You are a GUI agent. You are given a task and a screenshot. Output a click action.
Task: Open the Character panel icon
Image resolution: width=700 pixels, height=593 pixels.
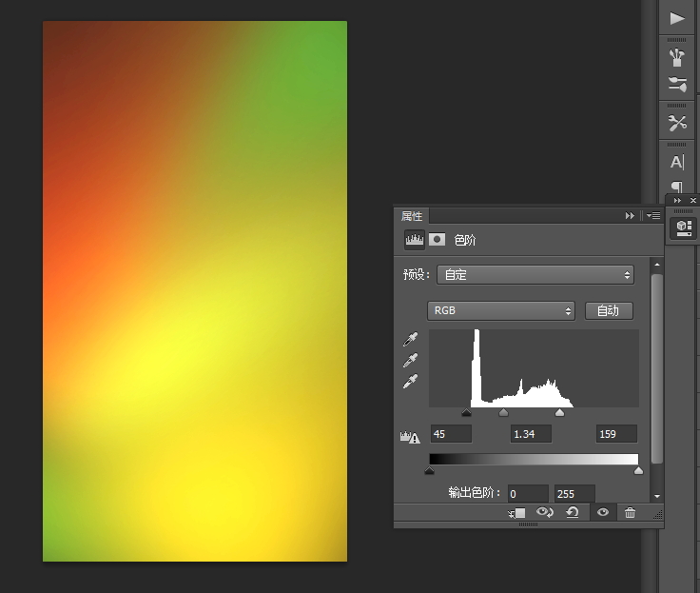click(x=677, y=162)
